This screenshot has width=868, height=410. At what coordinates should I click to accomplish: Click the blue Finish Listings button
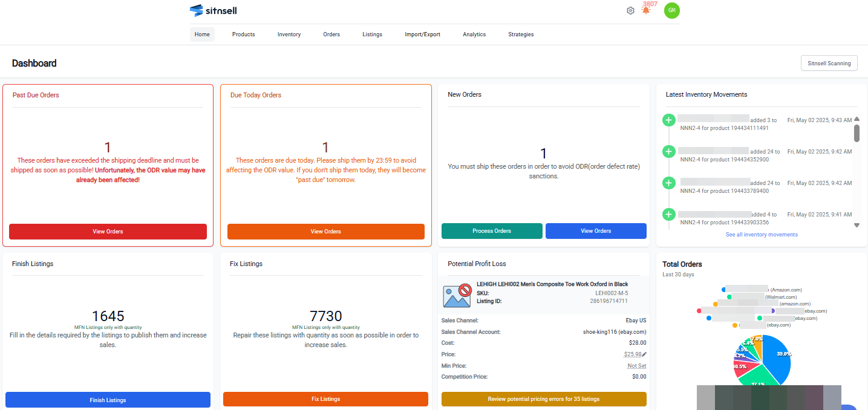point(108,400)
